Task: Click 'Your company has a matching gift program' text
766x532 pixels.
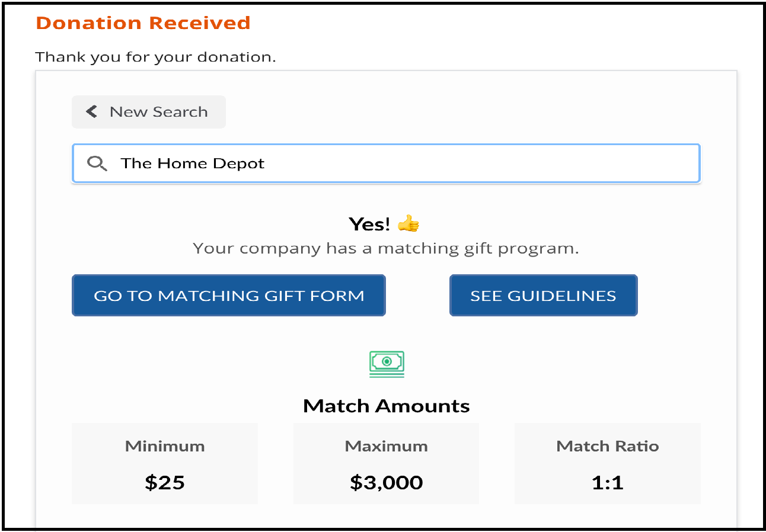Action: point(386,248)
